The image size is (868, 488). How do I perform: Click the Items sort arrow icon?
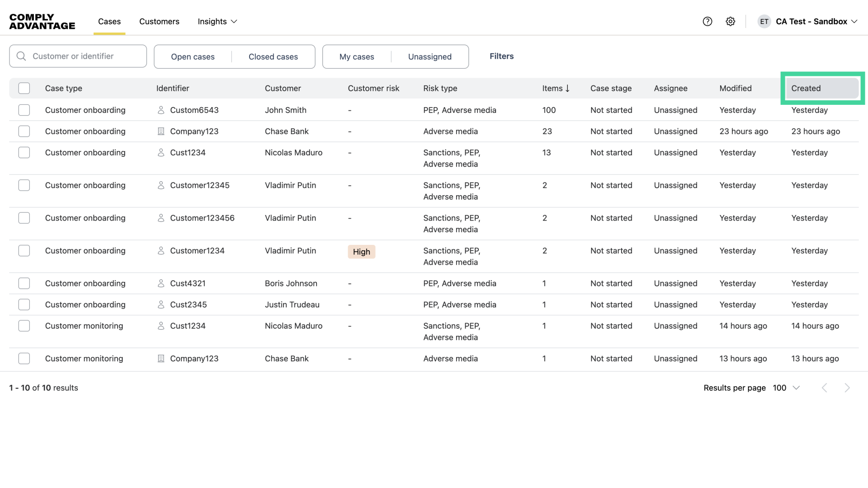point(567,88)
